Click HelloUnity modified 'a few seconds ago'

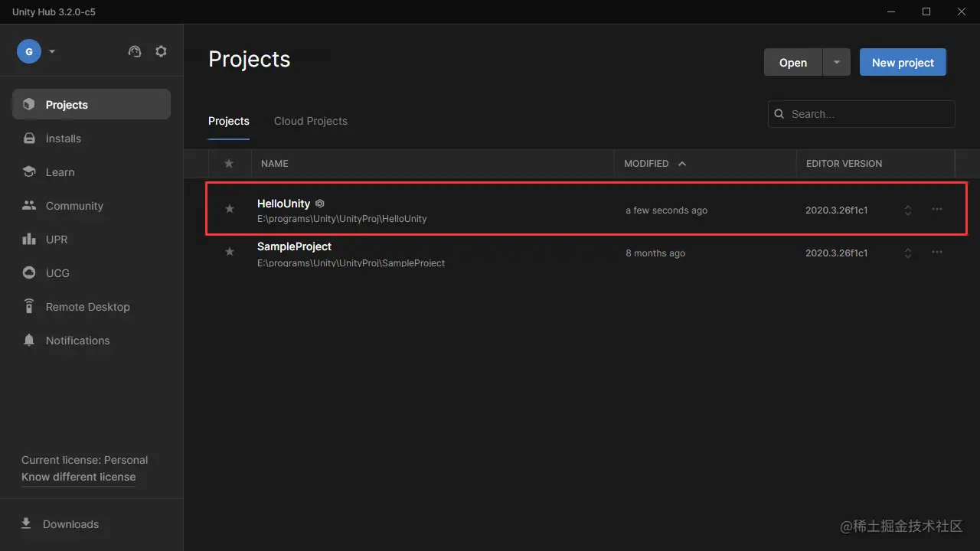(x=666, y=210)
